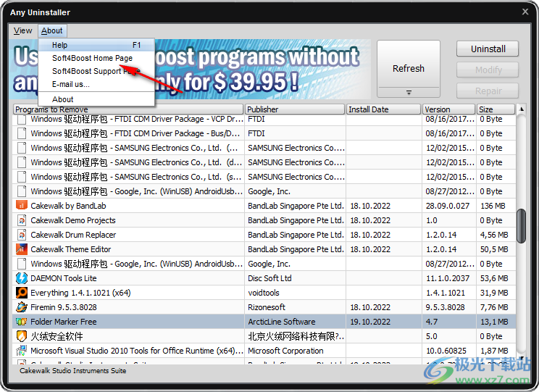Click the 11.1.0.2037 version cell

pyautogui.click(x=448, y=278)
